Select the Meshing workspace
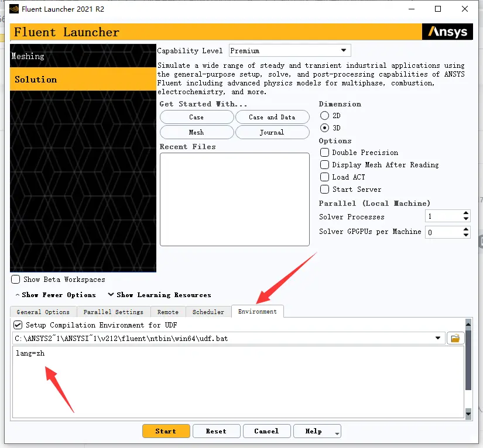Image resolution: width=483 pixels, height=448 pixels. pos(83,56)
